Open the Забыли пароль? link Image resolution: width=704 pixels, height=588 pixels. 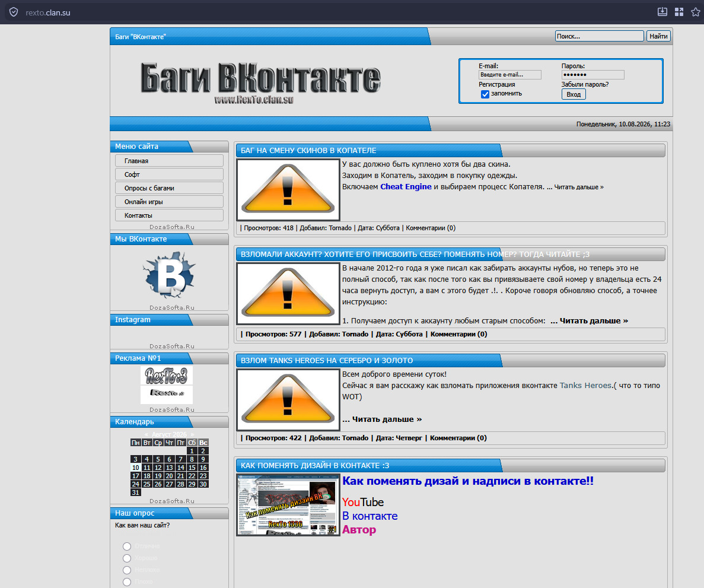[x=585, y=84]
